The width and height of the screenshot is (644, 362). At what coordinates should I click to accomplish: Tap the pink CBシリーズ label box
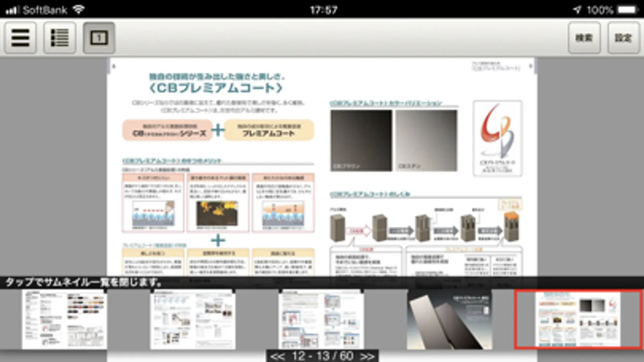click(x=167, y=130)
